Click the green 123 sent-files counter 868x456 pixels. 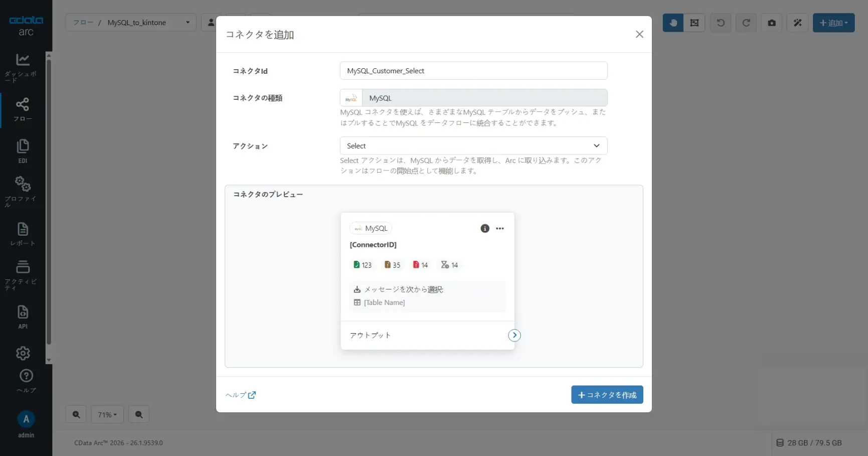point(363,265)
